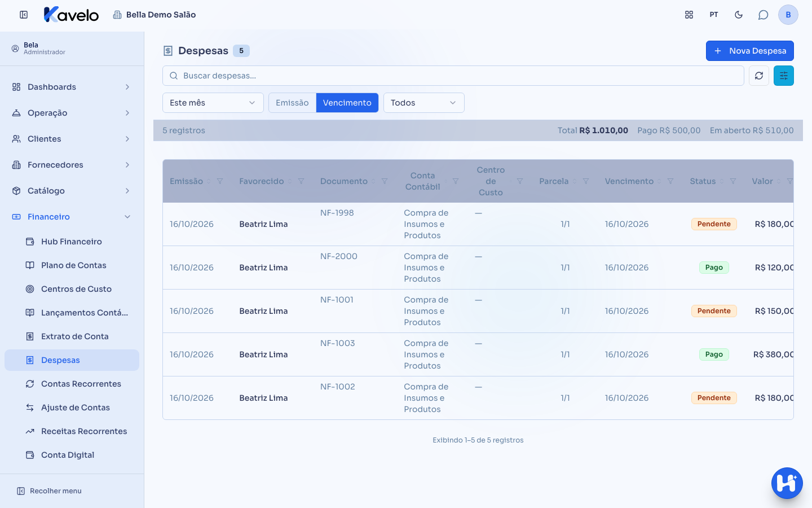
Task: Click the Buscar despesas search field
Action: click(453, 76)
